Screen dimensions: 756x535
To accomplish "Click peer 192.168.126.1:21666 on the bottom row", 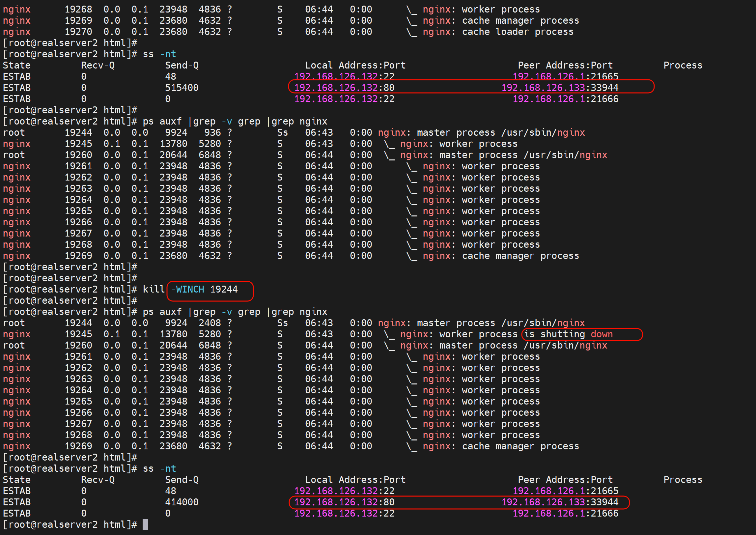I will pyautogui.click(x=565, y=514).
